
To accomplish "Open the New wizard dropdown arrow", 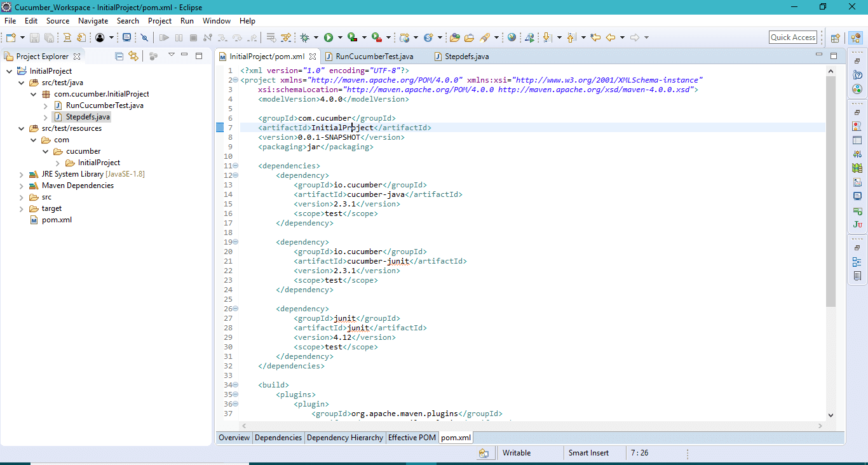I will click(22, 37).
